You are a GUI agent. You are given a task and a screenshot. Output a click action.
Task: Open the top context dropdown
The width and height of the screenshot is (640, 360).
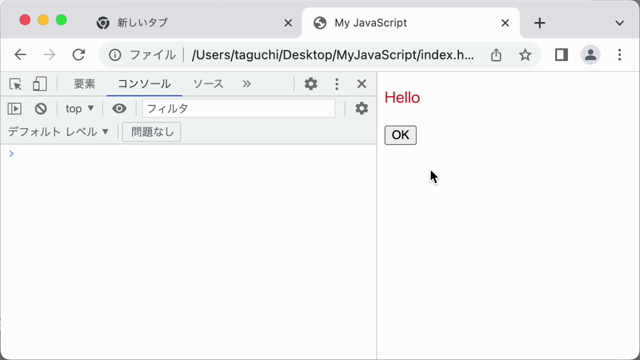tap(80, 109)
